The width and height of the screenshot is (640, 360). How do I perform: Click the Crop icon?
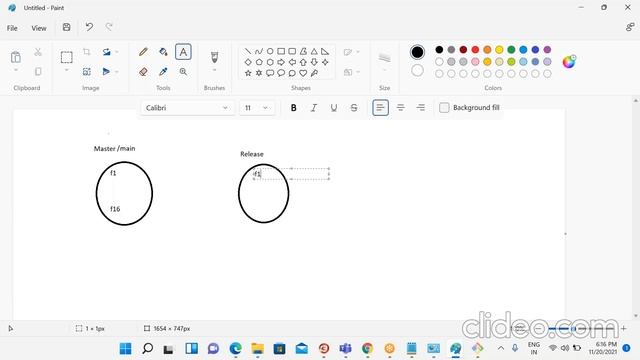tap(87, 52)
